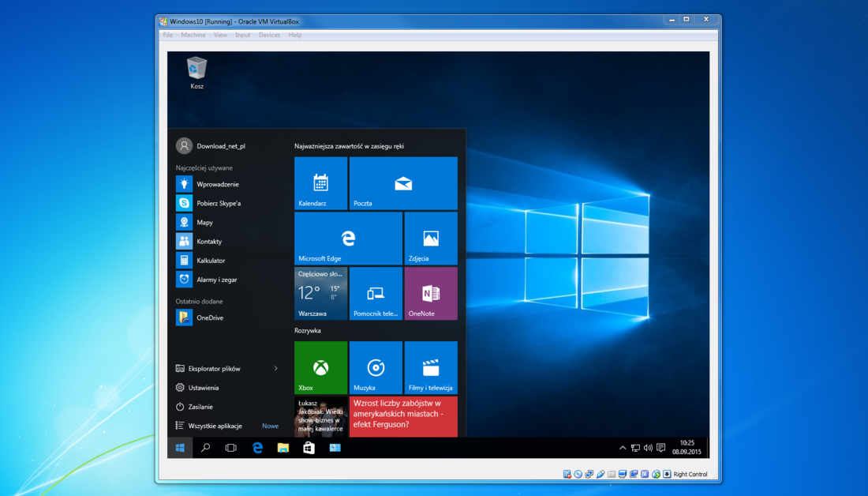Open the Kosz recycle bin icon

pyautogui.click(x=196, y=73)
